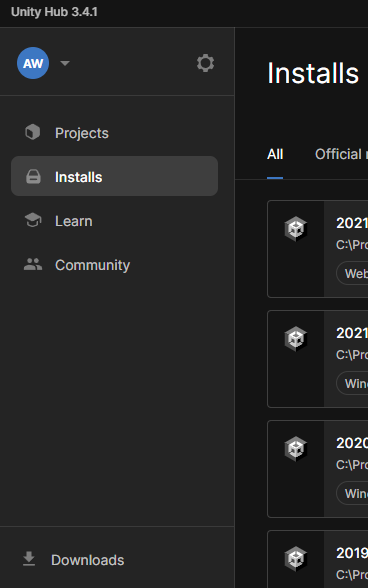Open the Community section

114,265
